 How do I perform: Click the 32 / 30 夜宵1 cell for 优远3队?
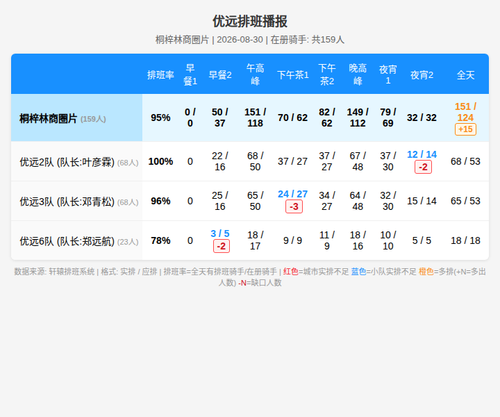pyautogui.click(x=388, y=201)
